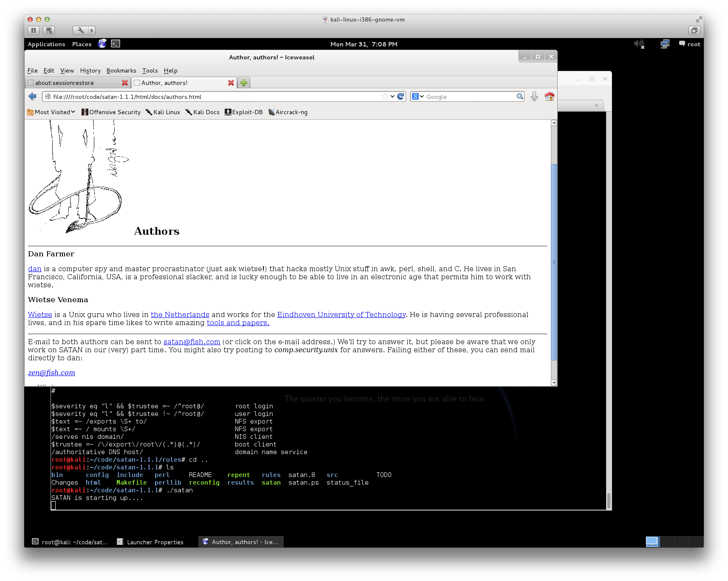The width and height of the screenshot is (728, 581).
Task: Pause the virtual machine
Action: 34,31
